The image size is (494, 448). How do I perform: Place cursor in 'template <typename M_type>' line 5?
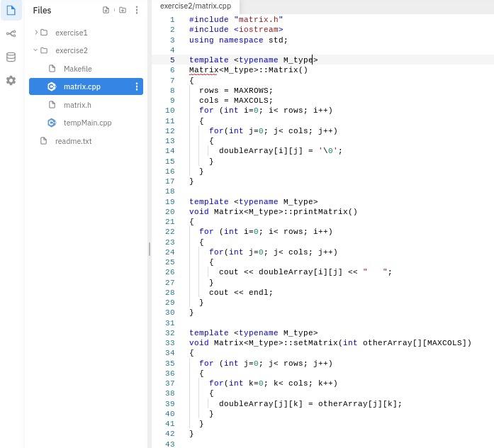click(253, 60)
